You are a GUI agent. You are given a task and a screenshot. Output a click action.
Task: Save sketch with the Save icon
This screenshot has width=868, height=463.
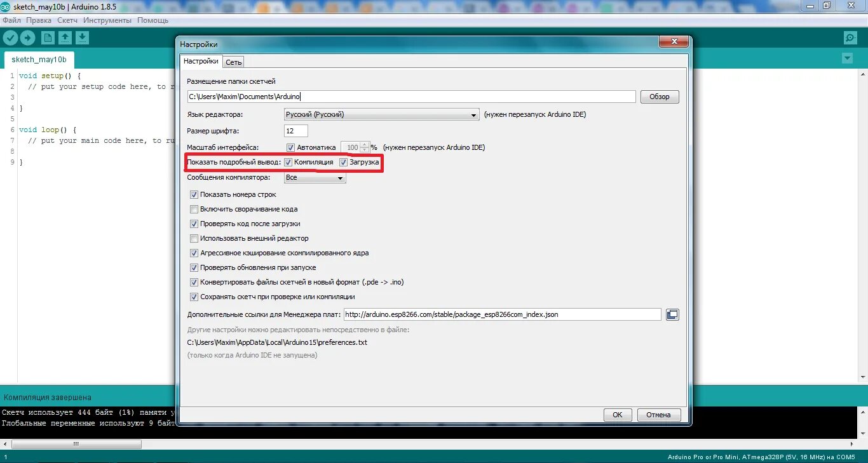(x=82, y=38)
